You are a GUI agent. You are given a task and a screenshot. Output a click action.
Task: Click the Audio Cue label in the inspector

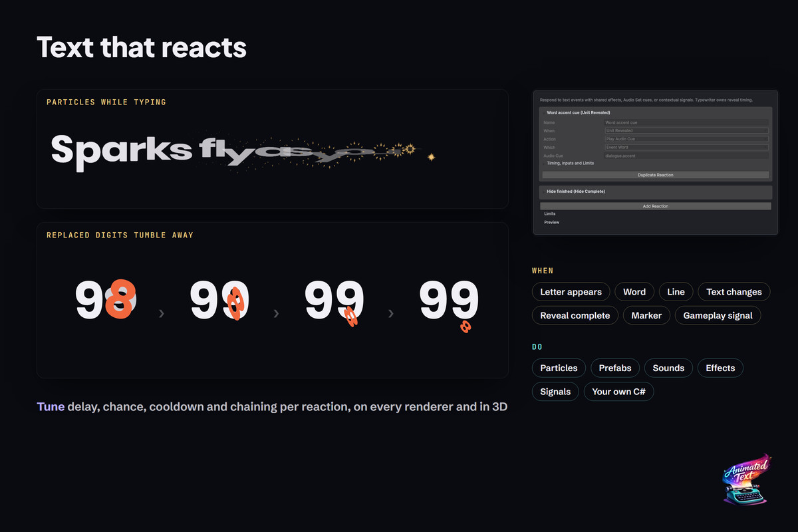(553, 156)
